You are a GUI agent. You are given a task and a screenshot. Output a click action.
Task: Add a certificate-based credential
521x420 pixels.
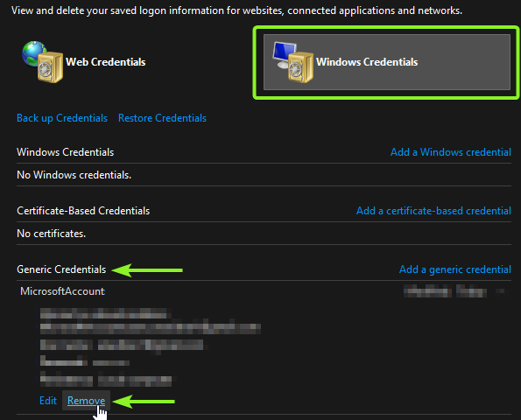[433, 211]
